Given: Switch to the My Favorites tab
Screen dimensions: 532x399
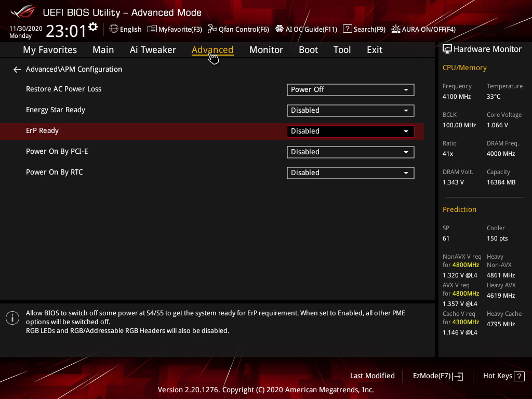Looking at the screenshot, I should pos(50,50).
